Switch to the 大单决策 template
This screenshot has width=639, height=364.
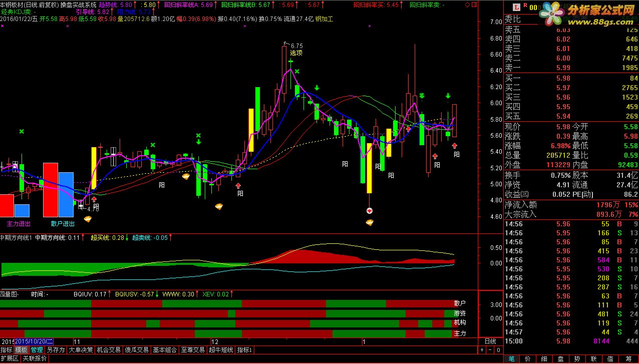click(81, 350)
